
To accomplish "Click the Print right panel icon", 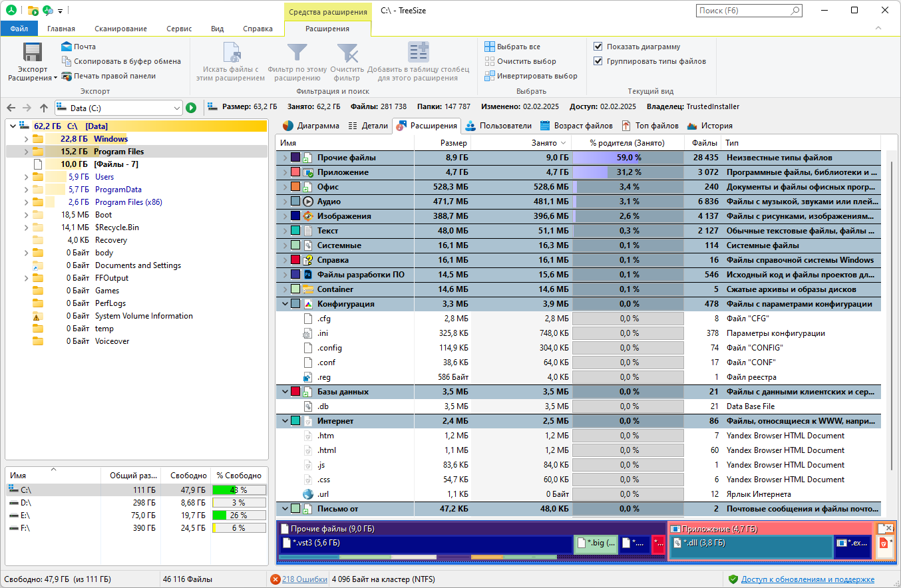I will [66, 76].
